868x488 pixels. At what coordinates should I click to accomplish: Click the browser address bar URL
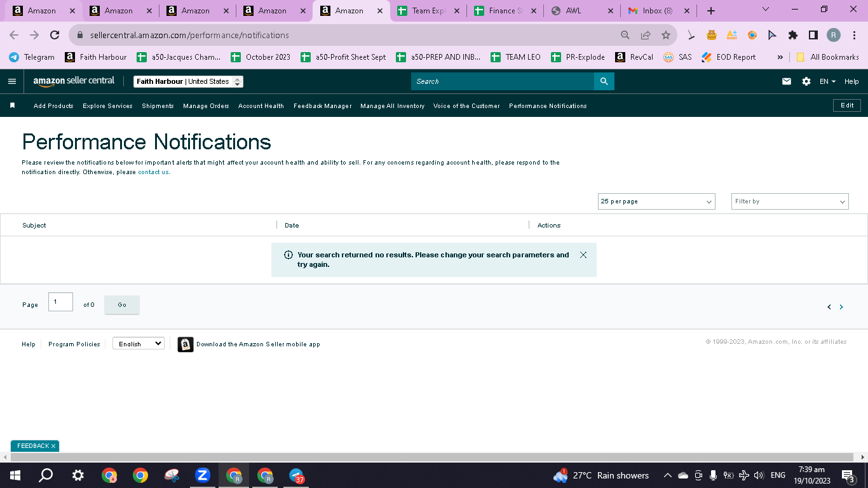[x=189, y=35]
